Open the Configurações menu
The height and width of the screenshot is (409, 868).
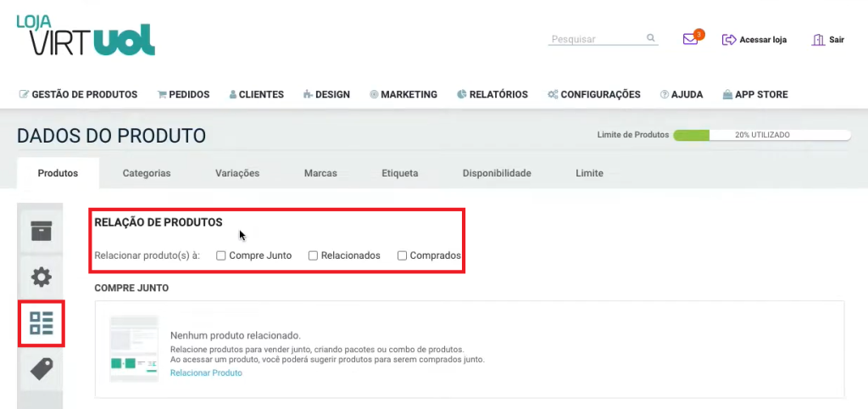594,94
